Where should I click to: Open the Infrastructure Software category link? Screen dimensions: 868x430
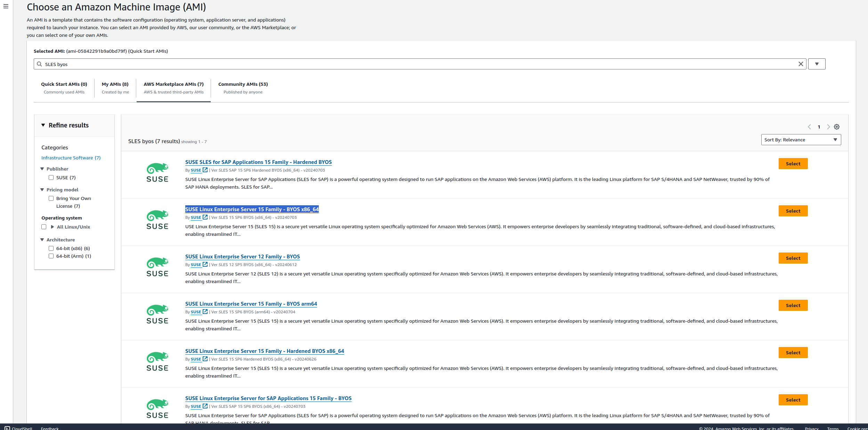71,157
